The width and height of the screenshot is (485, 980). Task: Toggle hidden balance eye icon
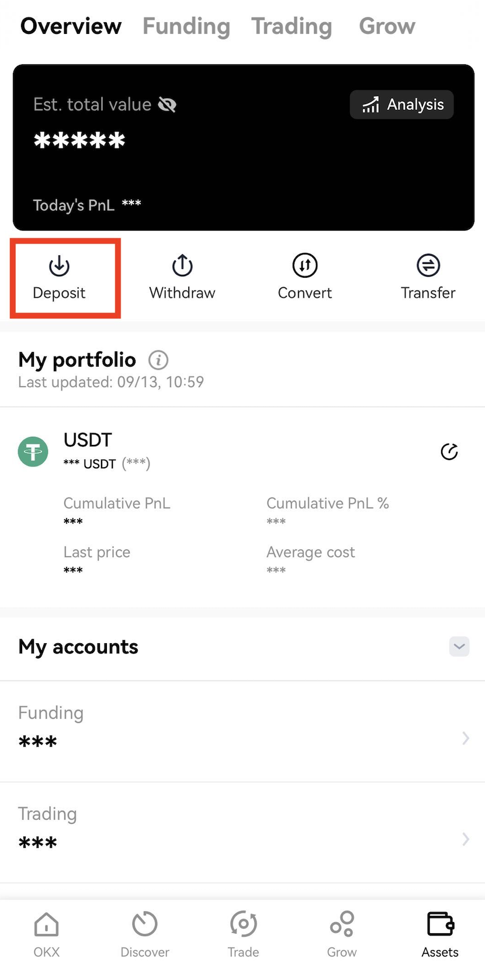pos(167,105)
